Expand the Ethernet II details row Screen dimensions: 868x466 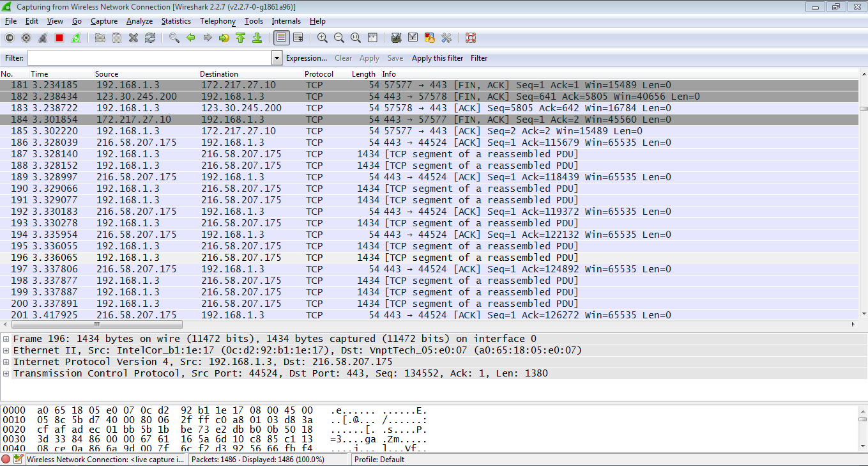(6, 350)
